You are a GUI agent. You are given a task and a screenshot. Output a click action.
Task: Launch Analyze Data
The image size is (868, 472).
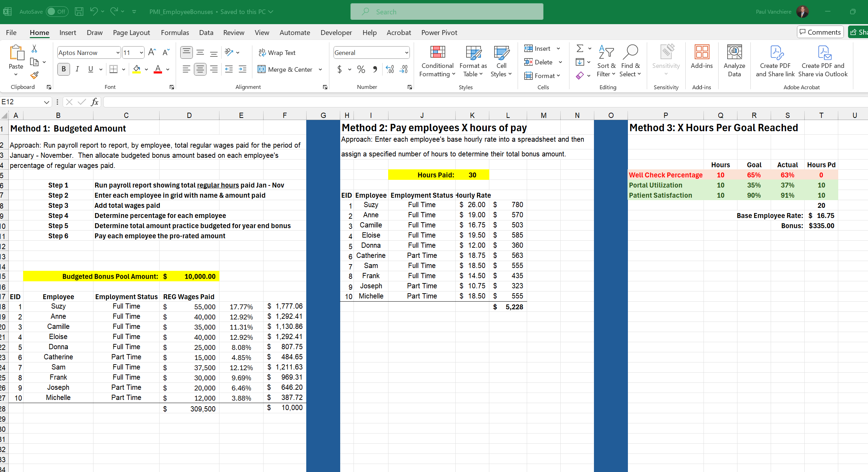click(734, 61)
